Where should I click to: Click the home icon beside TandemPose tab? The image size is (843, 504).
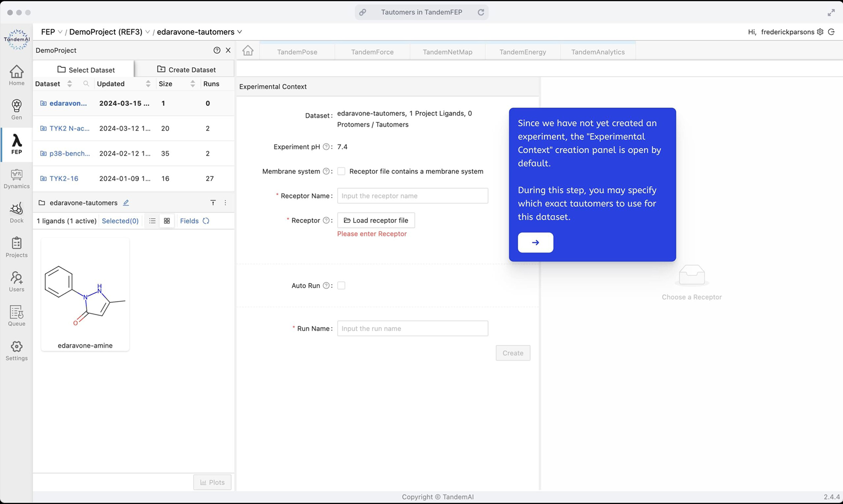(x=248, y=51)
